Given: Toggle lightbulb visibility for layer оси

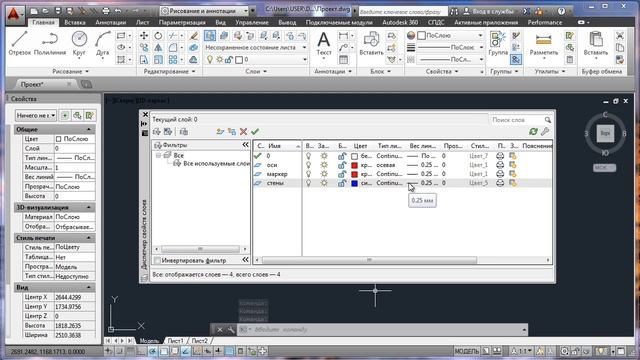Looking at the screenshot, I should pos(309,165).
